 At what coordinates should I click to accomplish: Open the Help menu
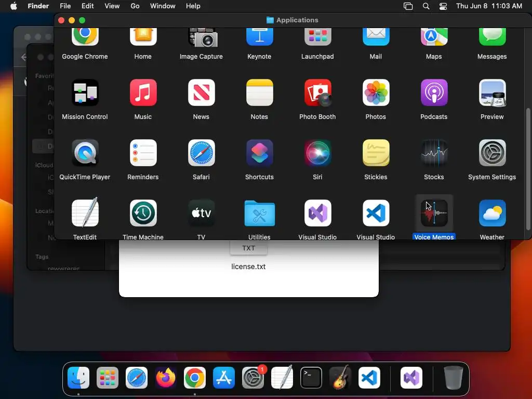[193, 6]
